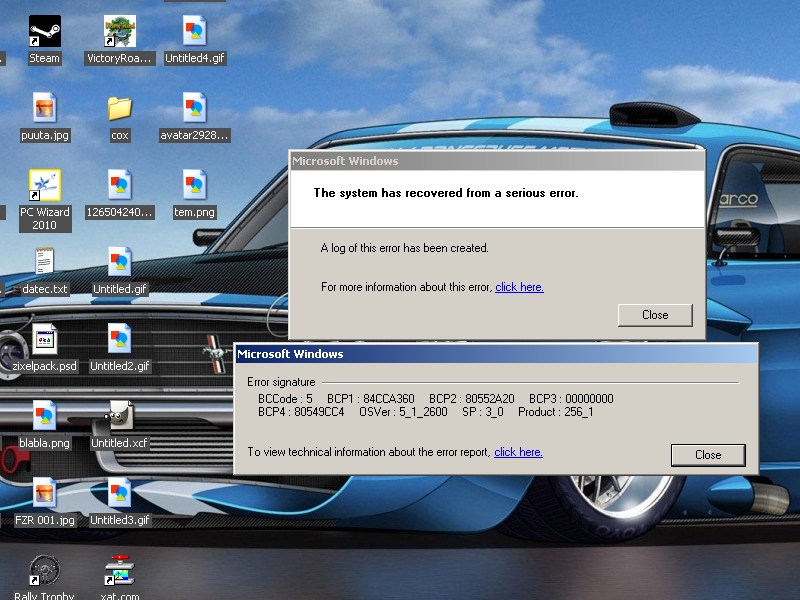
Task: Click the inactive Microsoft Windows dialog title bar
Action: (x=497, y=161)
